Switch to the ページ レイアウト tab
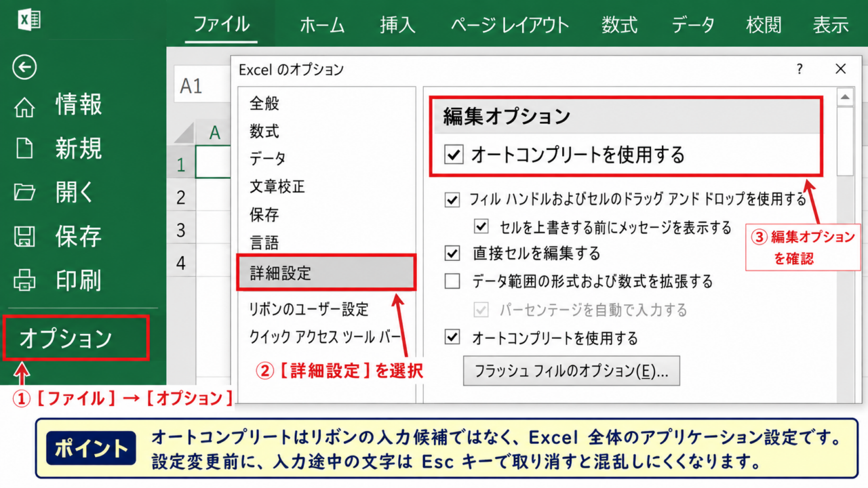Image resolution: width=868 pixels, height=488 pixels. coord(510,25)
